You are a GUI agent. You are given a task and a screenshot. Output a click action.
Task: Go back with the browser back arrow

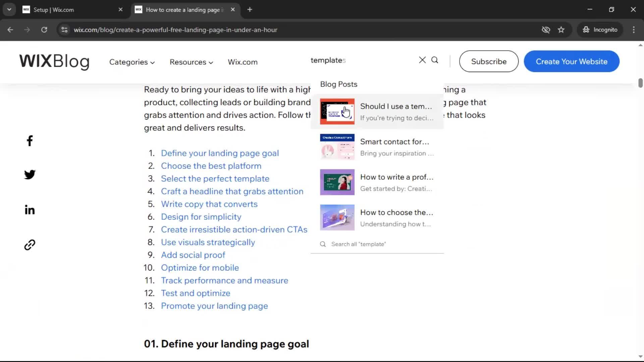tap(10, 30)
